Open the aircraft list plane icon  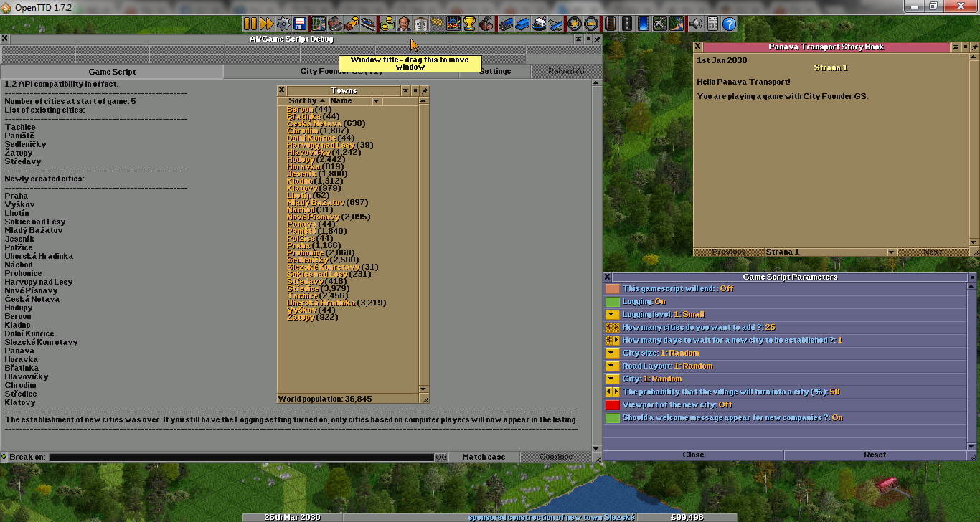tap(555, 24)
